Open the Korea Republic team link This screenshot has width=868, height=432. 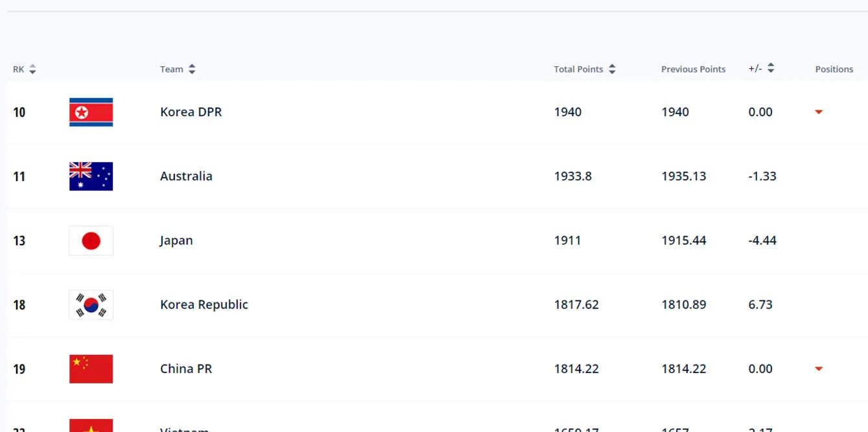[x=204, y=305]
